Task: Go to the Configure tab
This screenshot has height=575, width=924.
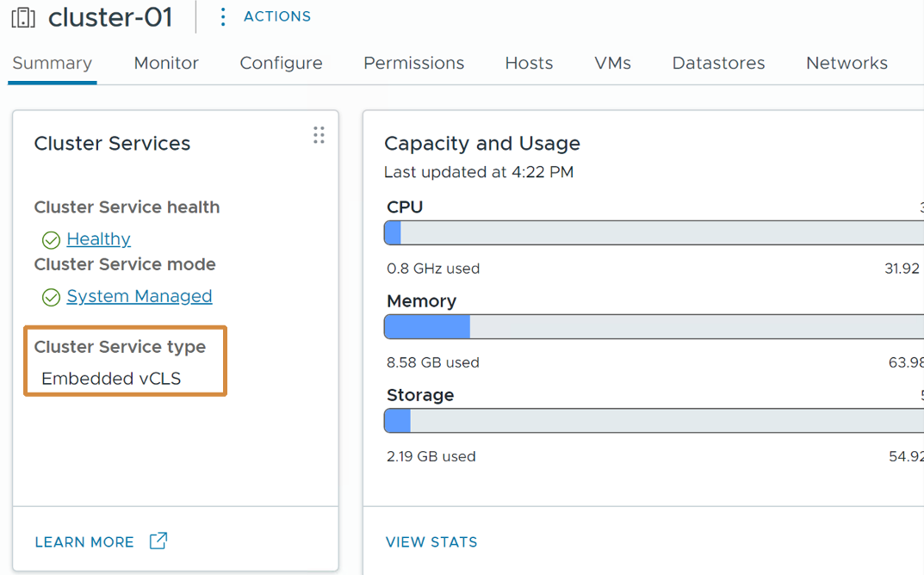Action: [x=281, y=63]
